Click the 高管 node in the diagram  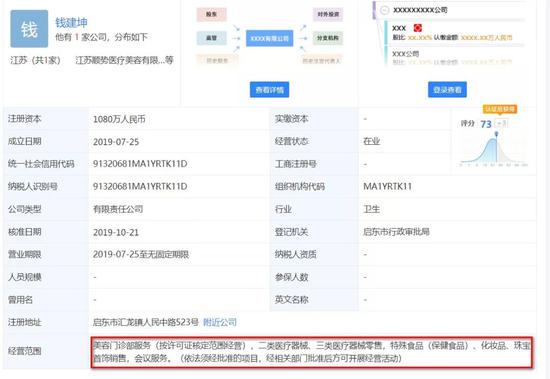[212, 38]
